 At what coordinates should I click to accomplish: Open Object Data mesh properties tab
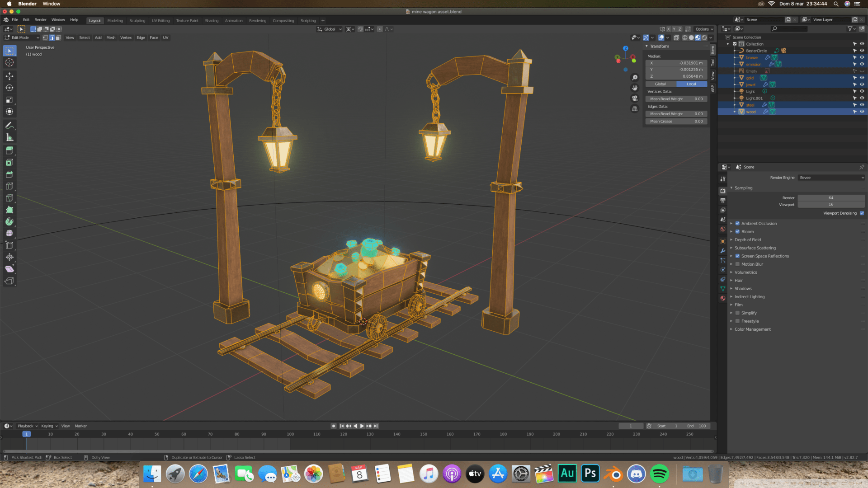[723, 289]
